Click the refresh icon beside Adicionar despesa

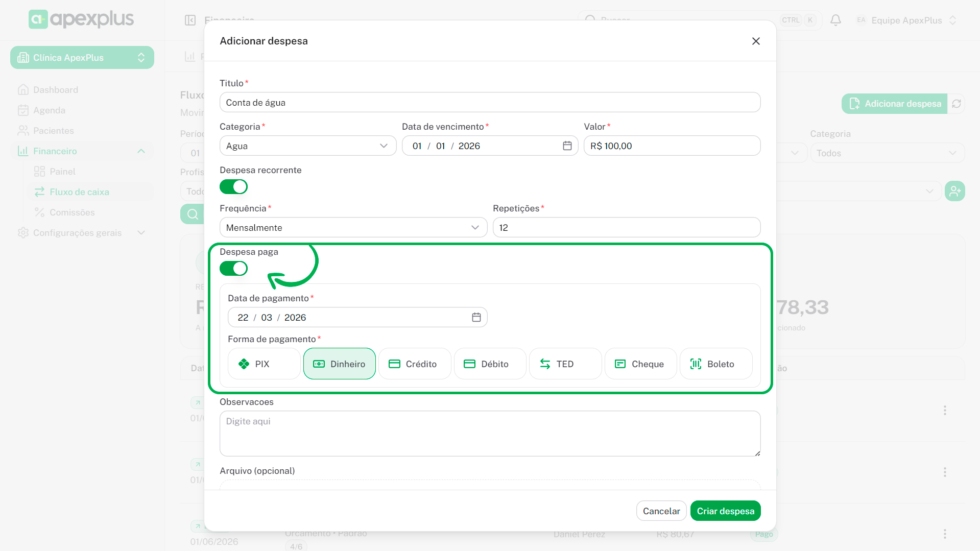pos(957,104)
